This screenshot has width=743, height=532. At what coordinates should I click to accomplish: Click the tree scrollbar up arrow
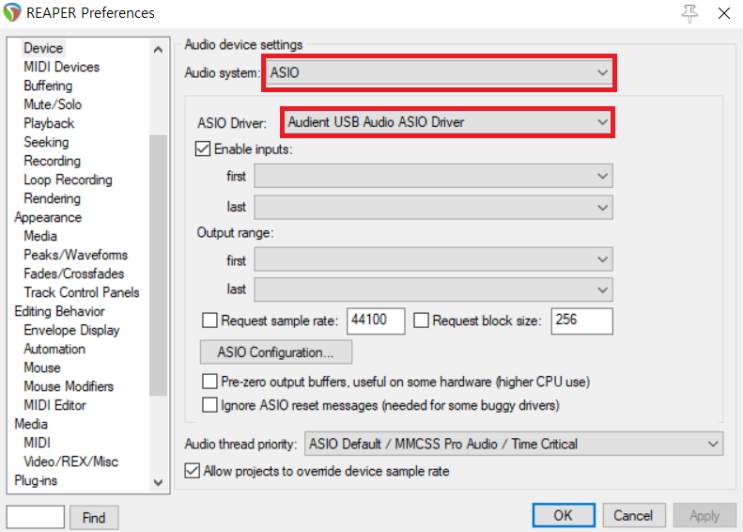158,49
